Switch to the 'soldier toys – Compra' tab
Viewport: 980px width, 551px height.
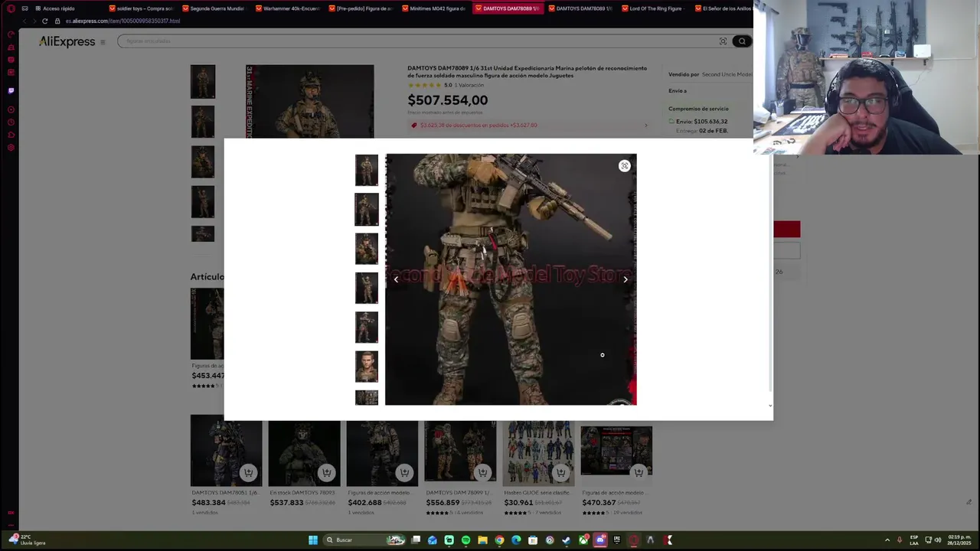pos(141,8)
